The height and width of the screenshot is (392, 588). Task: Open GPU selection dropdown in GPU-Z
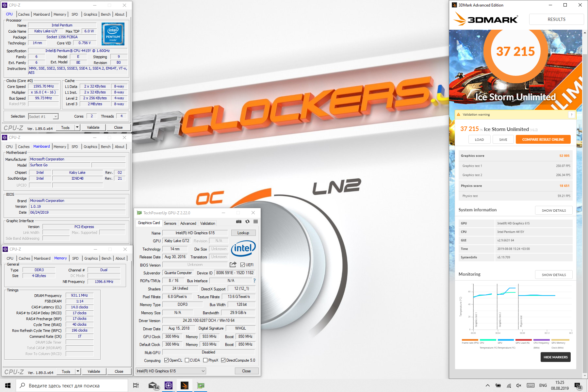tap(171, 371)
